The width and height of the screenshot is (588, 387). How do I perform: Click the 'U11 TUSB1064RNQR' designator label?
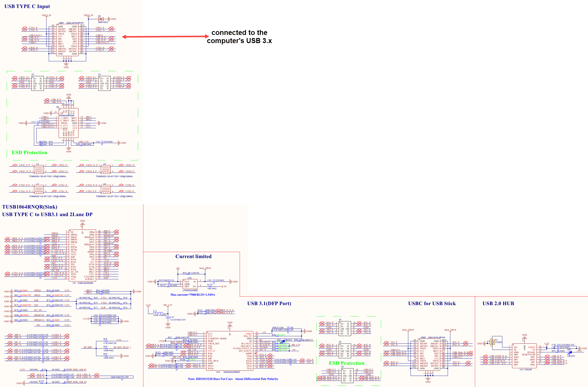tap(83, 283)
